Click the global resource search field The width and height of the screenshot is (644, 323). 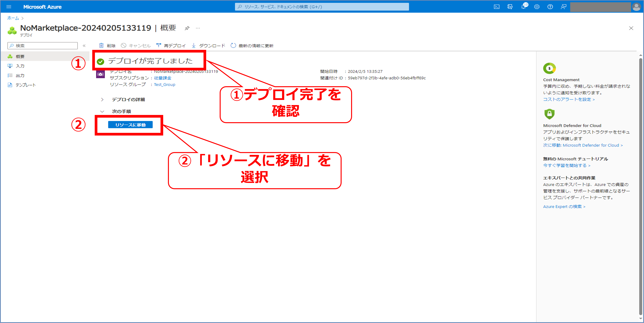pos(322,7)
